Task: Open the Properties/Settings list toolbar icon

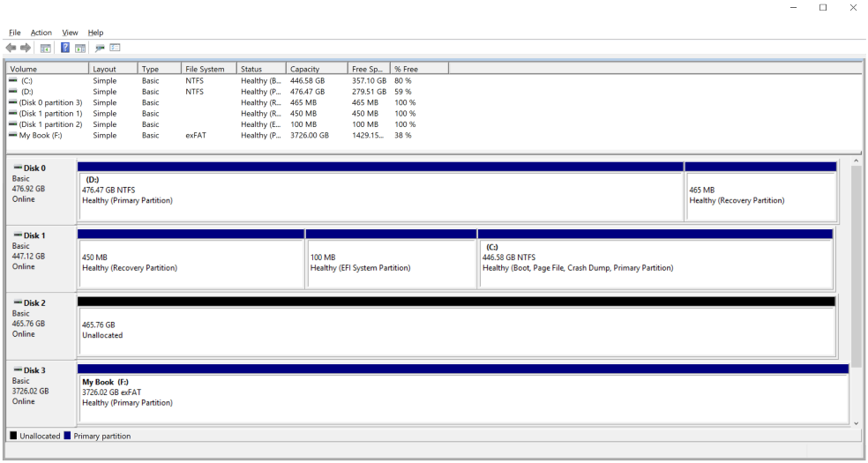Action: (115, 47)
